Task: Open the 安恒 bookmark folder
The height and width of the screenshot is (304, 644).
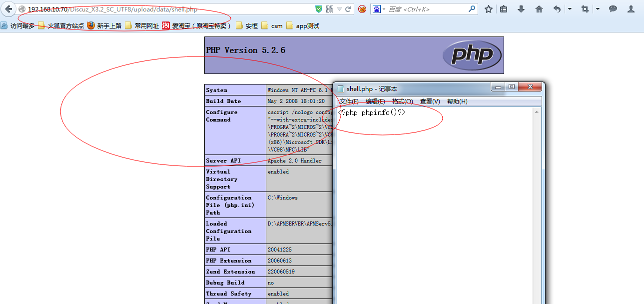Action: (x=247, y=26)
